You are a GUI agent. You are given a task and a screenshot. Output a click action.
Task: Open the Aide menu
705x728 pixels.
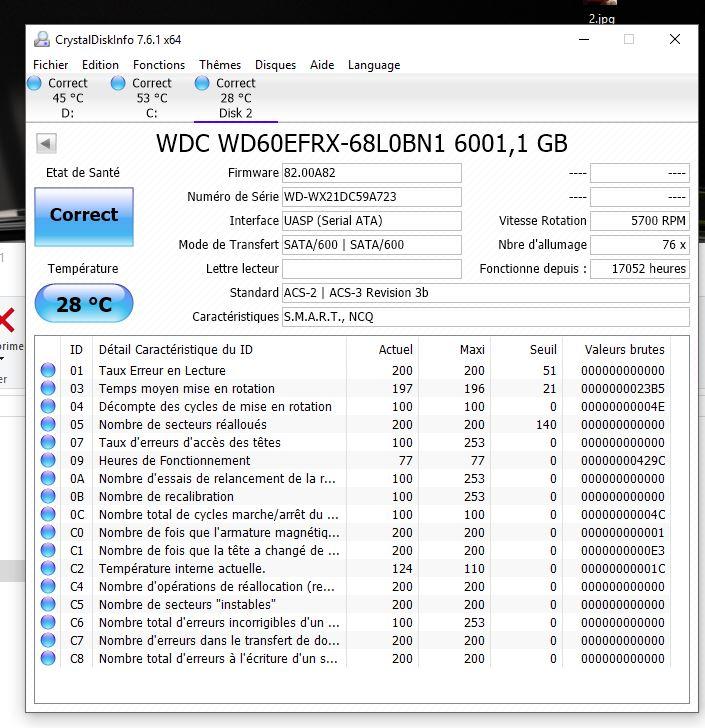tap(322, 65)
